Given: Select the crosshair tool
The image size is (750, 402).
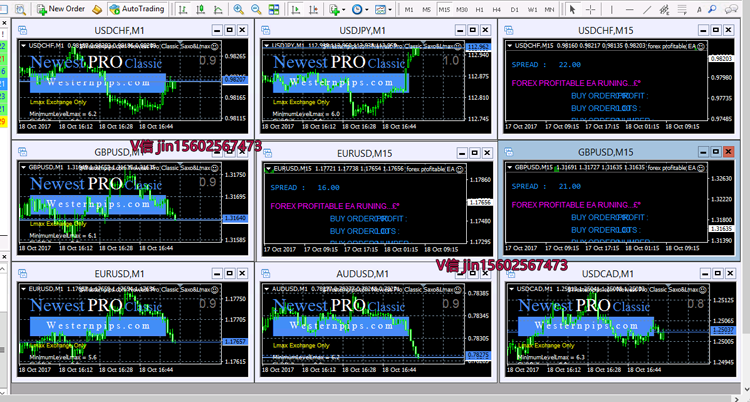Looking at the screenshot, I should pos(591,9).
